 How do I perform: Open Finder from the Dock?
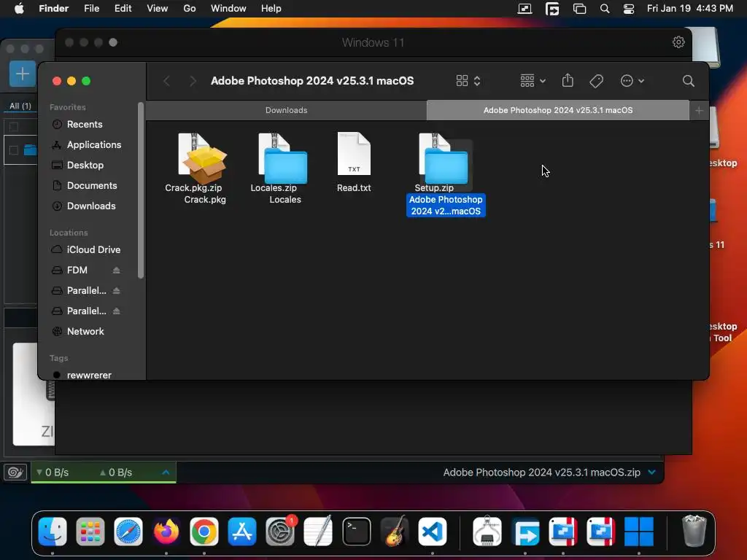coord(53,531)
